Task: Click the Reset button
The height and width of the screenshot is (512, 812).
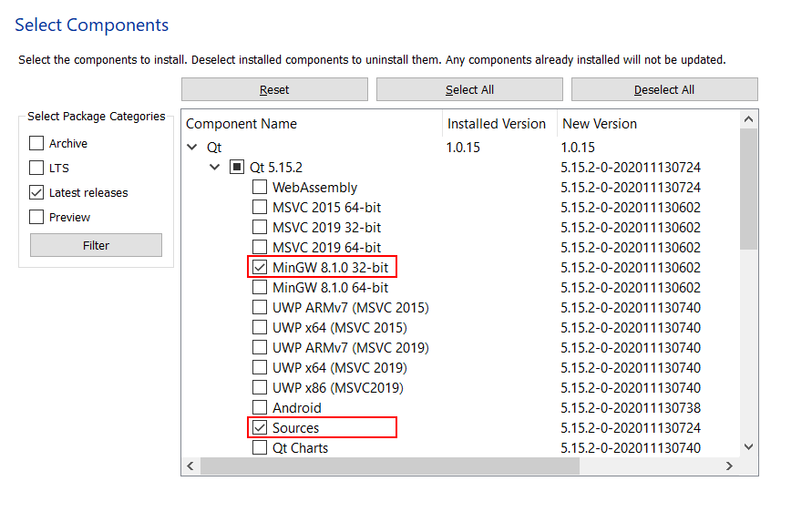Action: point(274,89)
